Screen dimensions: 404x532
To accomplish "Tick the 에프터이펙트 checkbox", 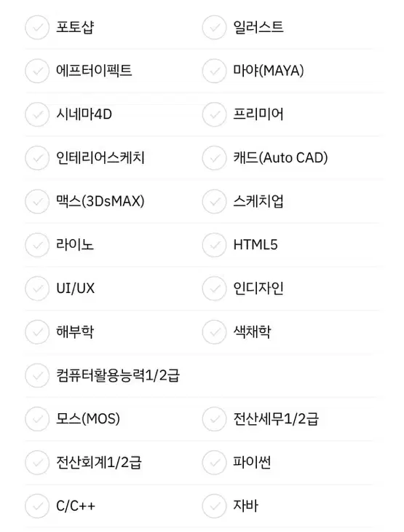I will point(37,71).
